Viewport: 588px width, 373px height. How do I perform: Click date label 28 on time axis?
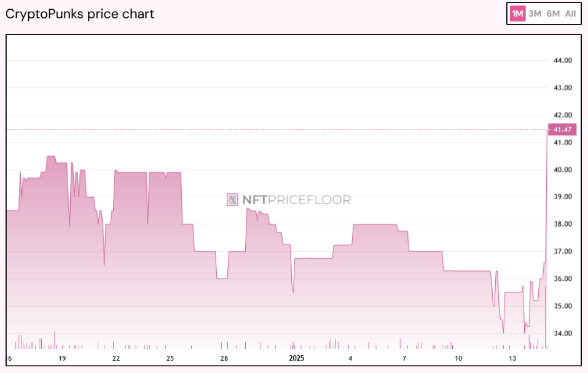[224, 358]
